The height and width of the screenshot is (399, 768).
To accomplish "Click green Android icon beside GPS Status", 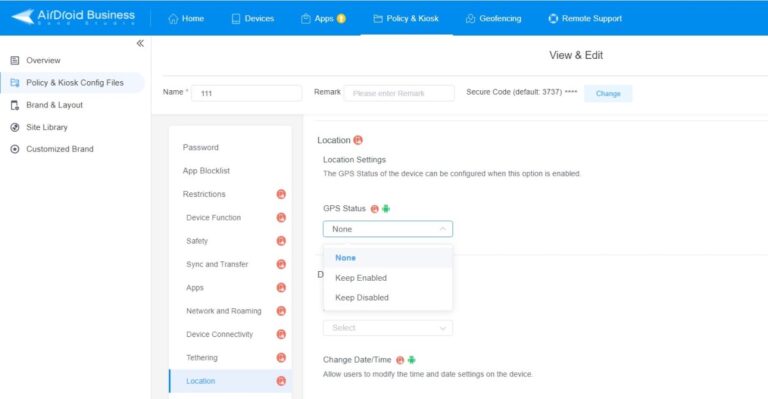I will point(386,209).
